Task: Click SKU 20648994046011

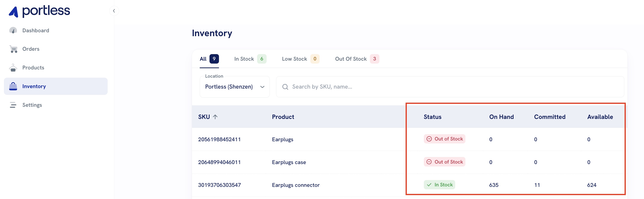Action: (219, 162)
